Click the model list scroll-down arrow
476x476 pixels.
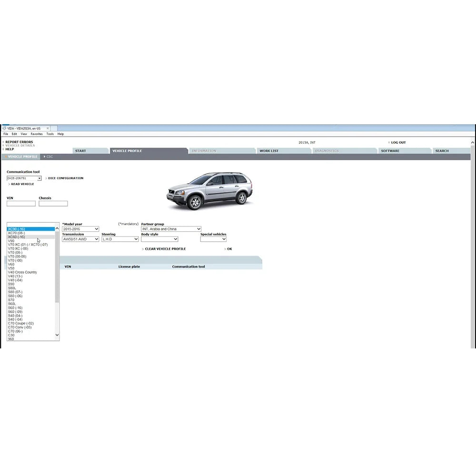(x=57, y=335)
